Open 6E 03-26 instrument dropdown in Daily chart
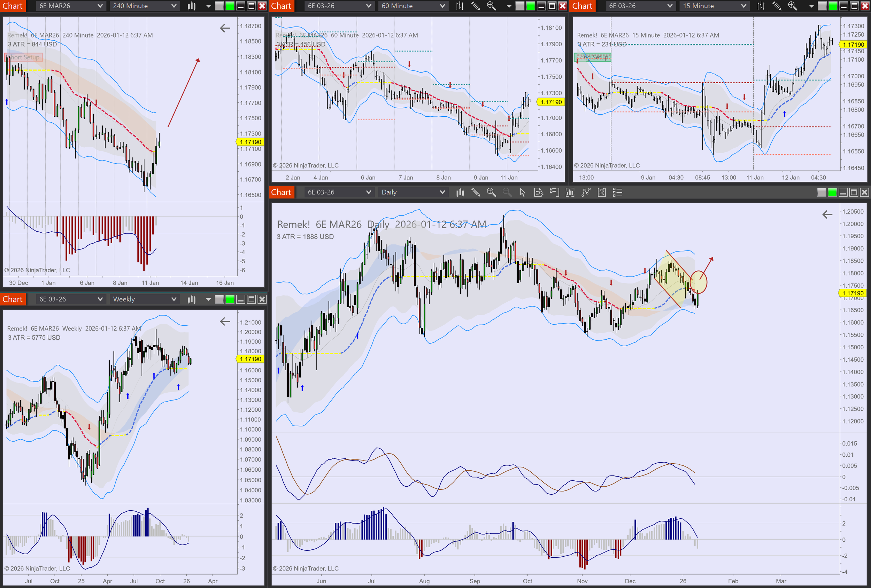Screen dimensions: 871x588 point(368,192)
